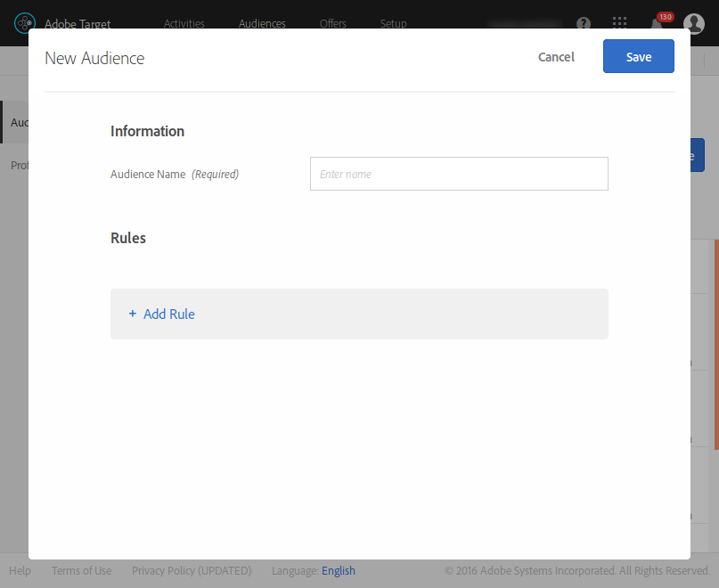This screenshot has height=588, width=719.
Task: Go to the Offers tab
Action: pos(333,23)
